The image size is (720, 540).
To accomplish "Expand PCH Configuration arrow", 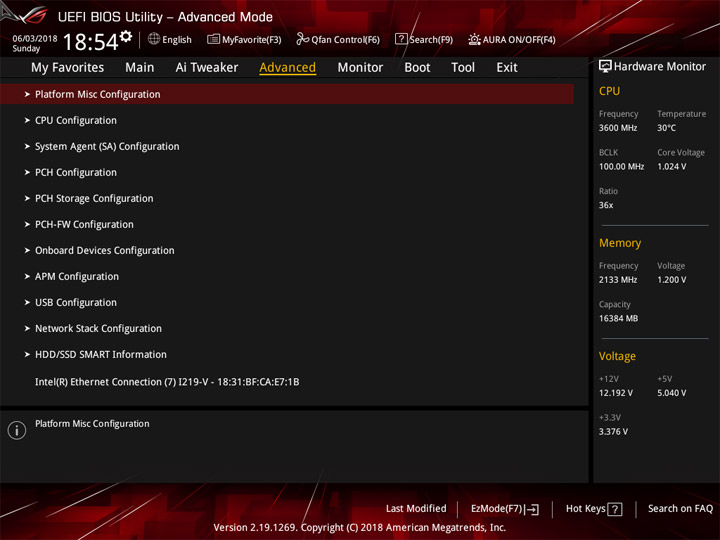I will 27,172.
